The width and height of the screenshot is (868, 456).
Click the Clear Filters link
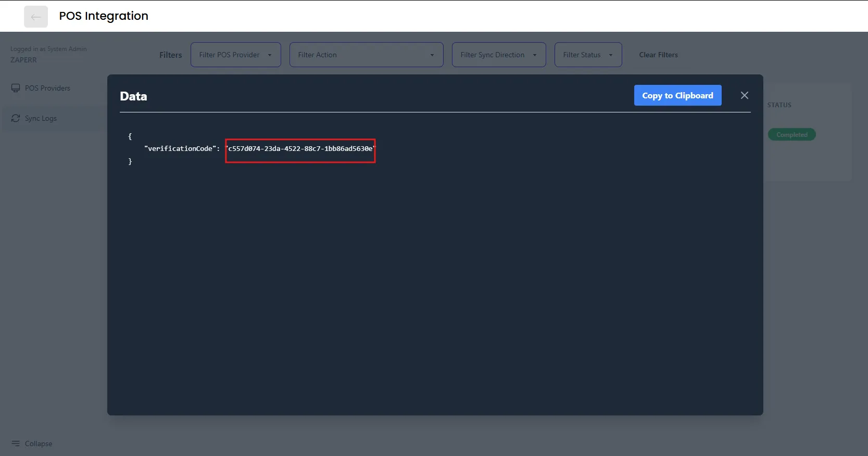(x=659, y=55)
